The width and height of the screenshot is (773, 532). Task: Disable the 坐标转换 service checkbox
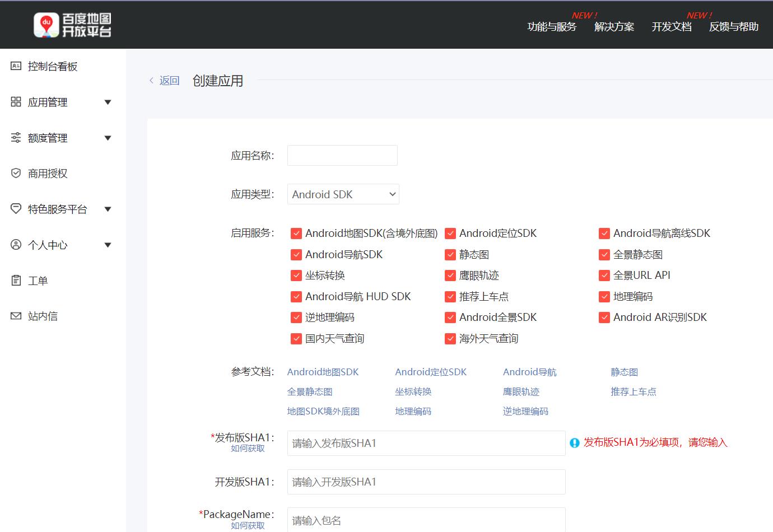(x=296, y=276)
